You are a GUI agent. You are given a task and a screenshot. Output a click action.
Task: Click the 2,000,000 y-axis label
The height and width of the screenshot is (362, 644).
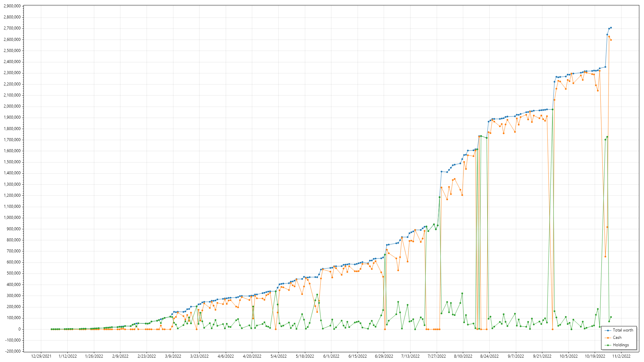tap(12, 106)
